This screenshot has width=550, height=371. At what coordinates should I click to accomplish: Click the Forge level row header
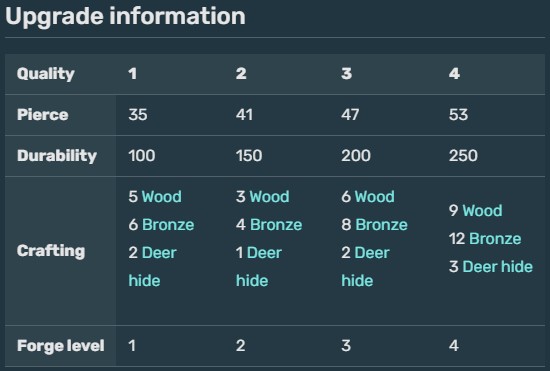[60, 346]
